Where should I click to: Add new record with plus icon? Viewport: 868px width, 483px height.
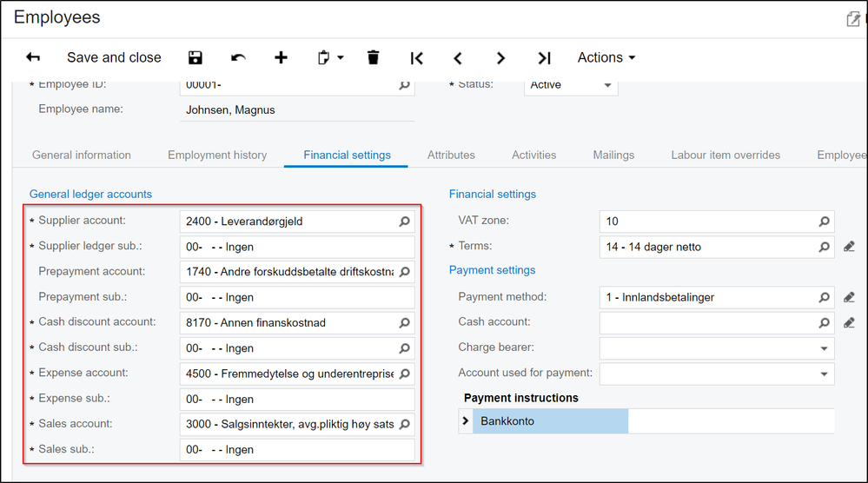click(281, 57)
